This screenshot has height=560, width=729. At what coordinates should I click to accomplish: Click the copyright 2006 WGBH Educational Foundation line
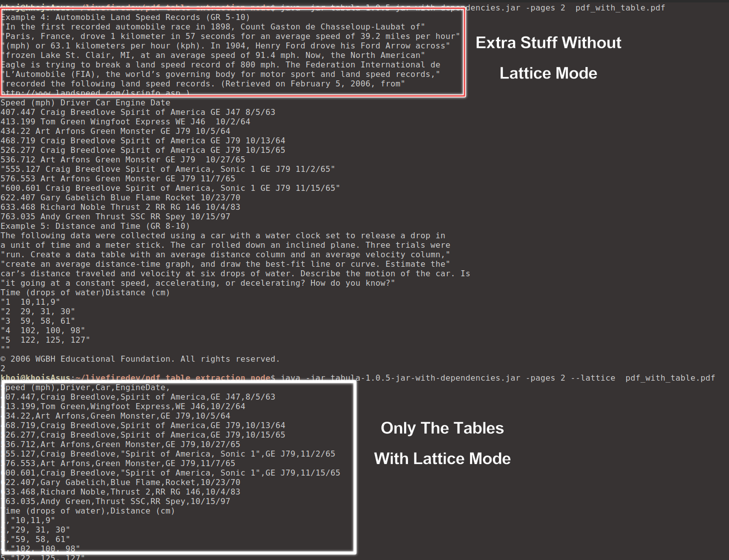pyautogui.click(x=140, y=359)
